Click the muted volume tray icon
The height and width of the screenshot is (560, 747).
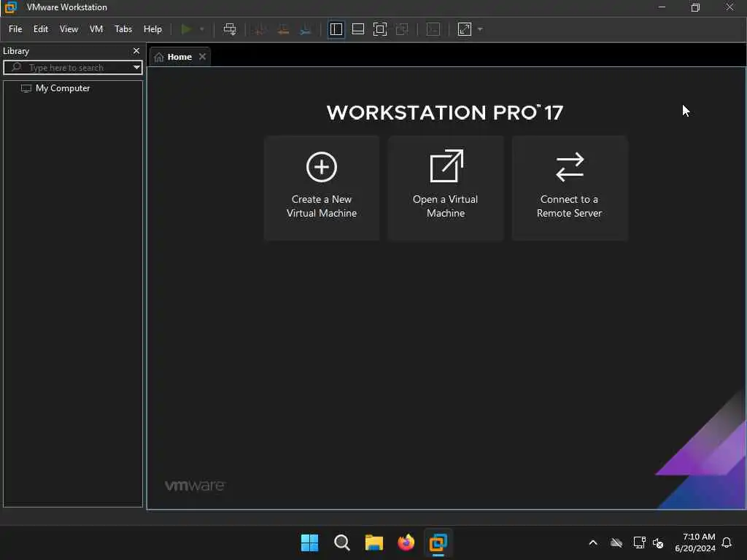pos(658,542)
